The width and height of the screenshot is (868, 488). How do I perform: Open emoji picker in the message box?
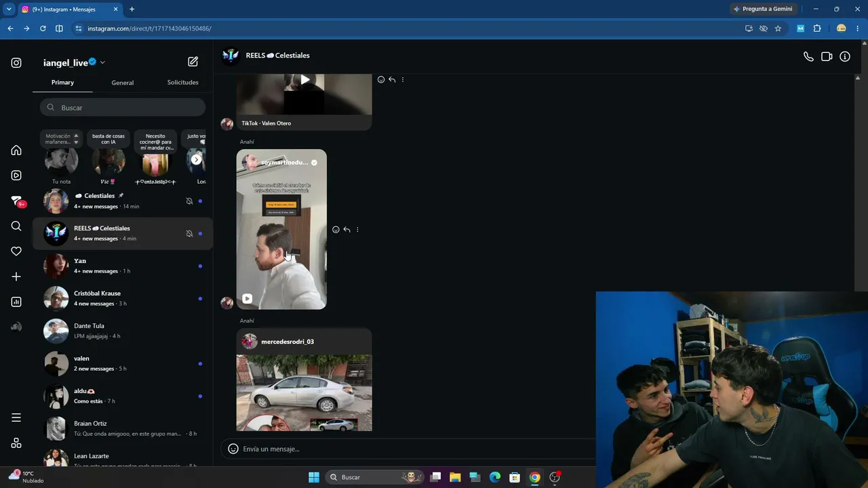(x=233, y=449)
